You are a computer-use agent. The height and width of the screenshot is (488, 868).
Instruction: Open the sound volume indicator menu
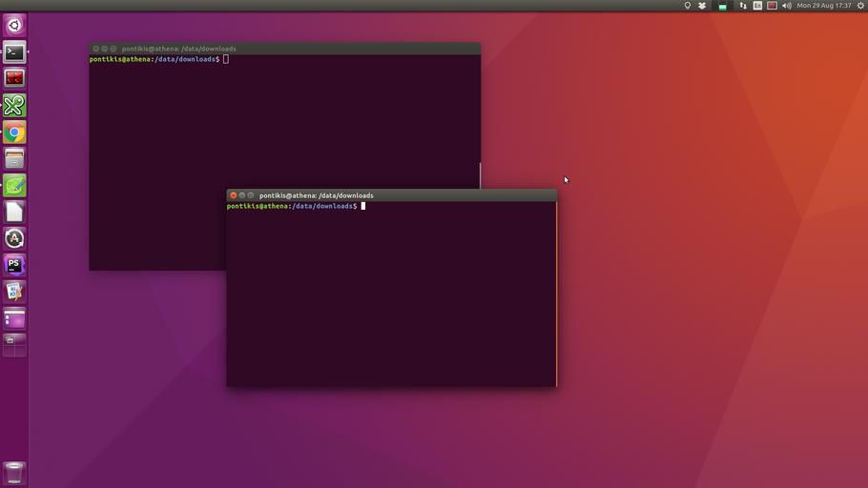click(786, 6)
